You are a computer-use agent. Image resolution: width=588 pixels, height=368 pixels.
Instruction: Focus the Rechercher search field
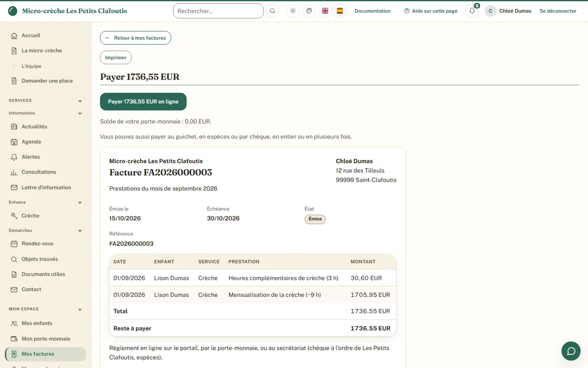tap(219, 11)
